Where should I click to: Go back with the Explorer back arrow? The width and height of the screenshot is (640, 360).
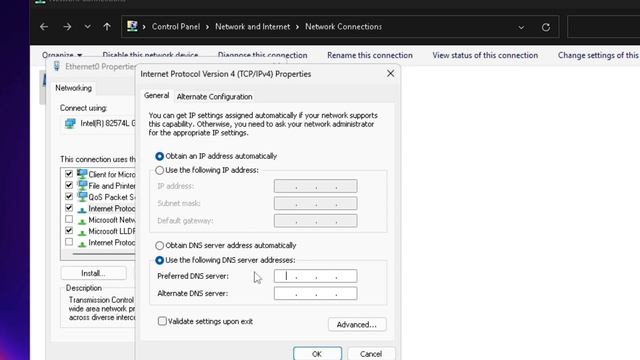click(44, 27)
